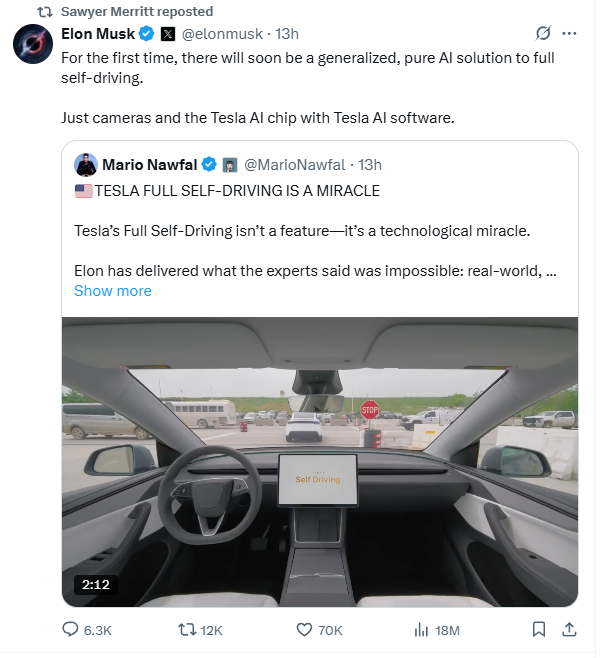Click the Sawyer Merritt reposted link
The height and width of the screenshot is (658, 609).
coord(136,12)
